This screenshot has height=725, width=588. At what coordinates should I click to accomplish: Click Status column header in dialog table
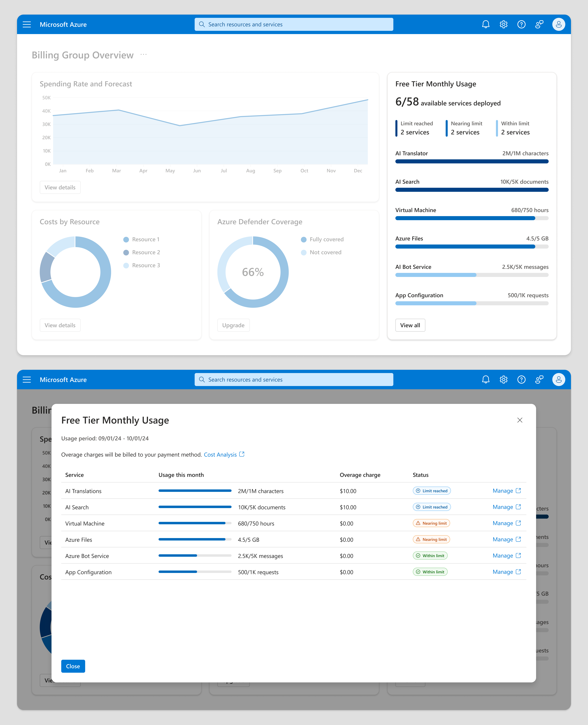(421, 475)
